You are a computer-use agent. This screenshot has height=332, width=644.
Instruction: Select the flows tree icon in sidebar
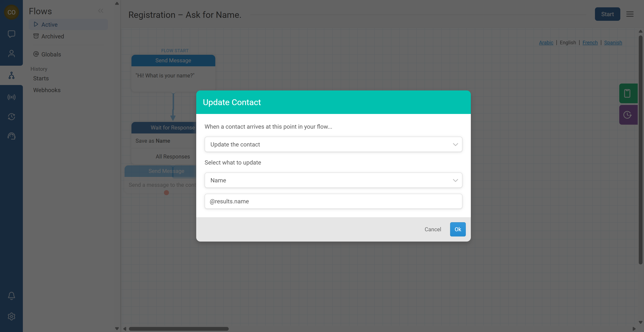coord(11,75)
